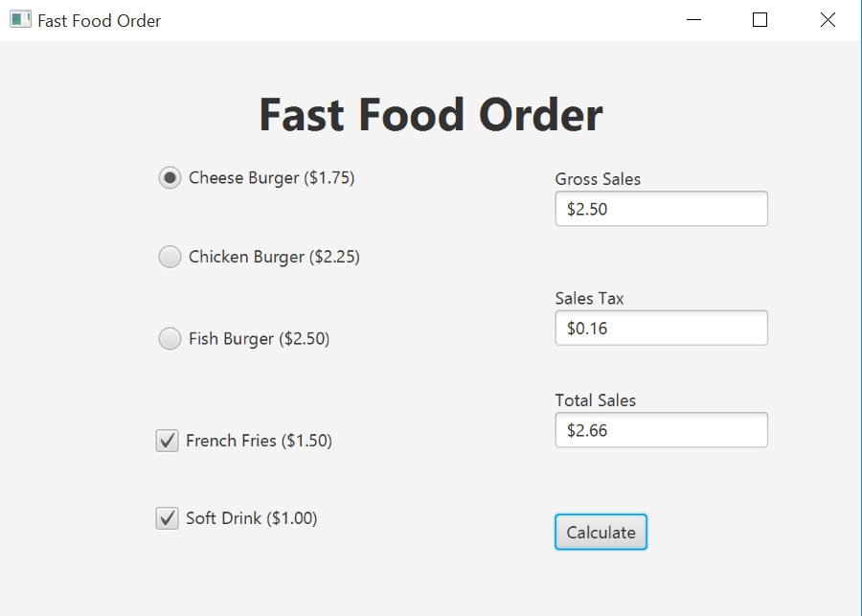
Task: Uncheck the French Fries checkbox
Action: pyautogui.click(x=167, y=441)
